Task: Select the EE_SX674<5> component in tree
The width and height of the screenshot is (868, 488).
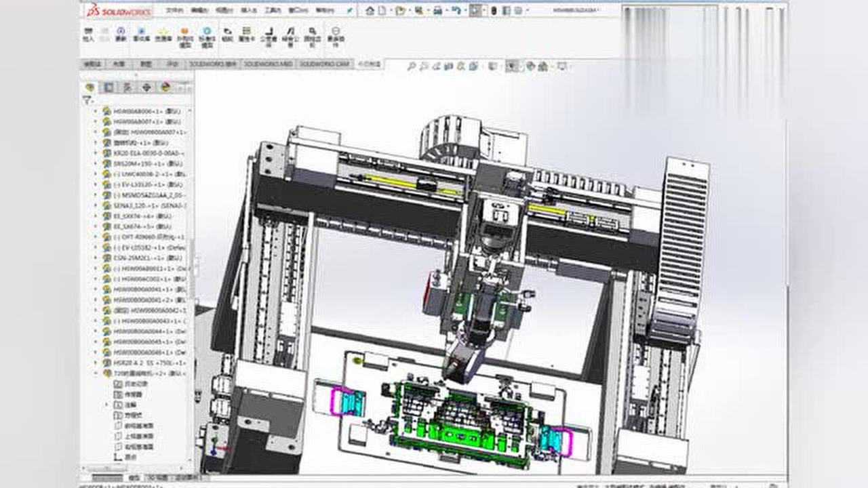Action: (137, 226)
